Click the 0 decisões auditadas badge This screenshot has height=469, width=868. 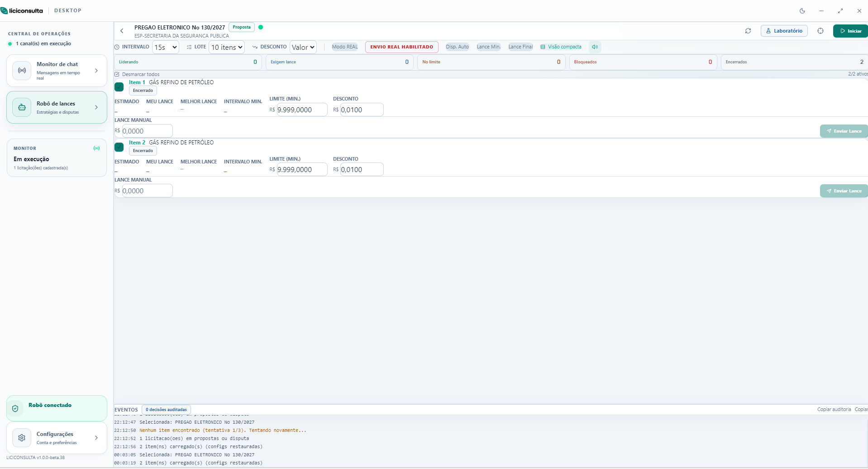point(166,410)
